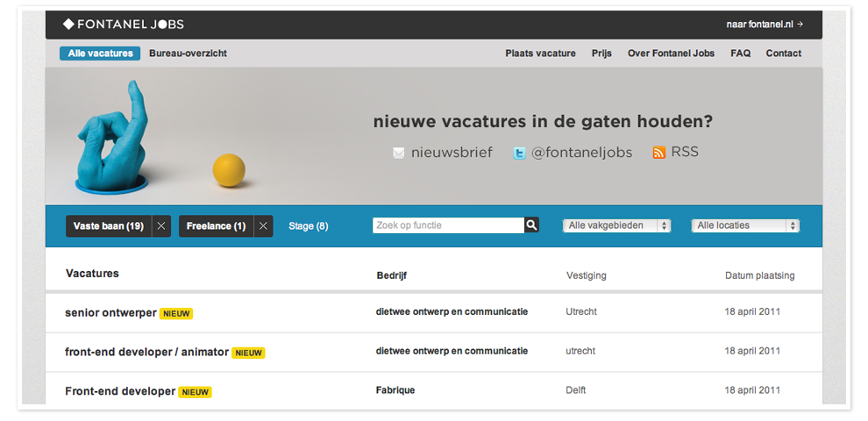
Task: Open the senior ontwerper vacancy
Action: pos(110,312)
